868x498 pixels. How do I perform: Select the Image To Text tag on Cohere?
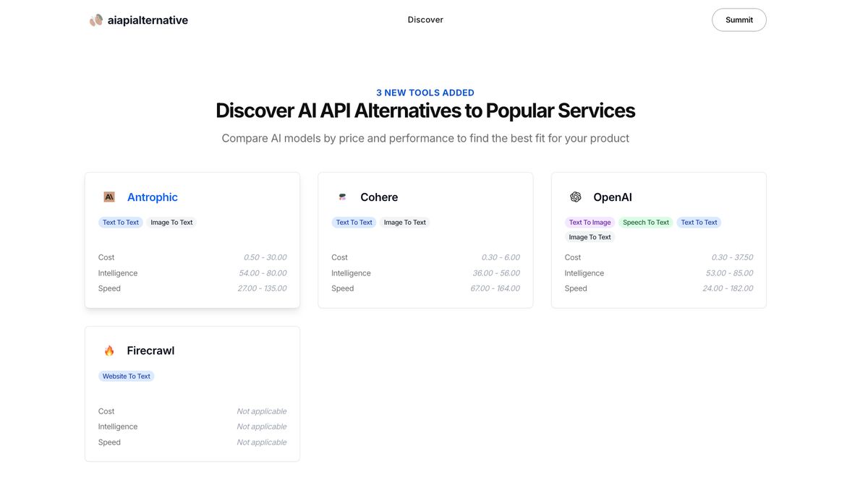404,222
